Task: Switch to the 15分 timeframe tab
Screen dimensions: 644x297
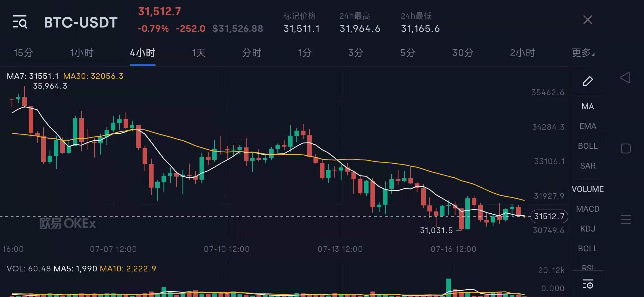Action: click(x=23, y=53)
